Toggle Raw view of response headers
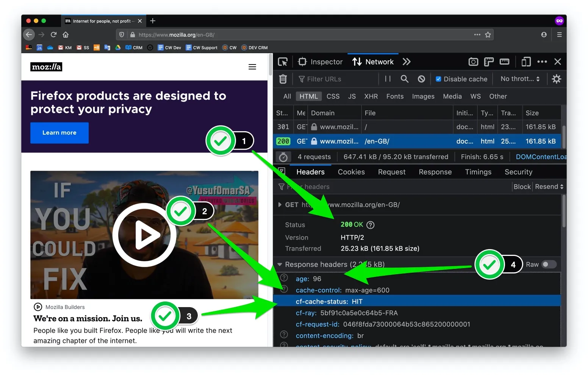 coord(549,264)
